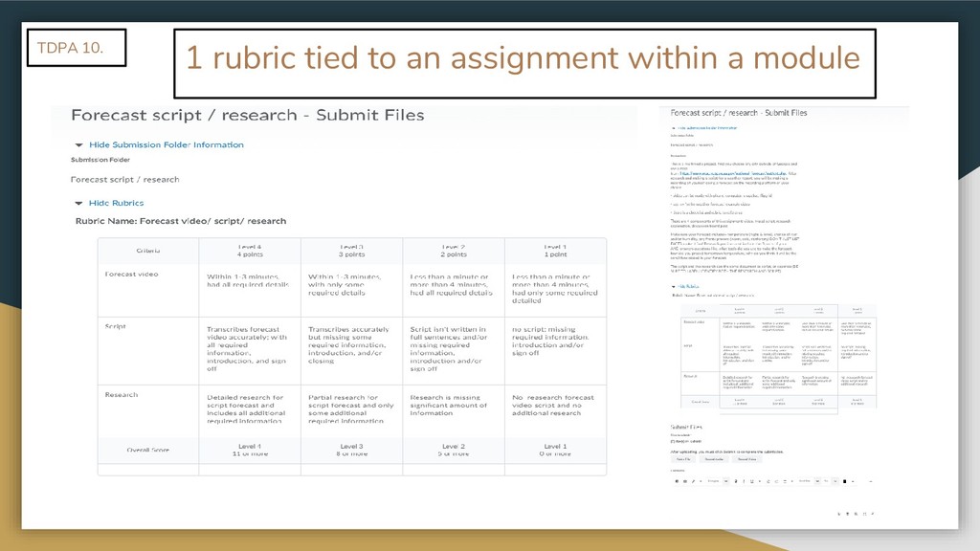Toggle Bold in the small page comment editor
Screen dimensions: 980x551
(736, 482)
